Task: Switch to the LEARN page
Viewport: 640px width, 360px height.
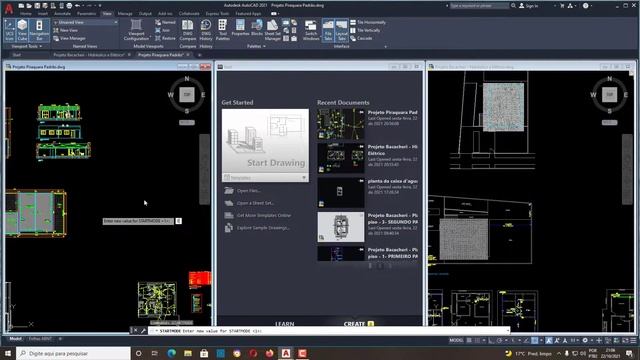Action: click(x=284, y=324)
